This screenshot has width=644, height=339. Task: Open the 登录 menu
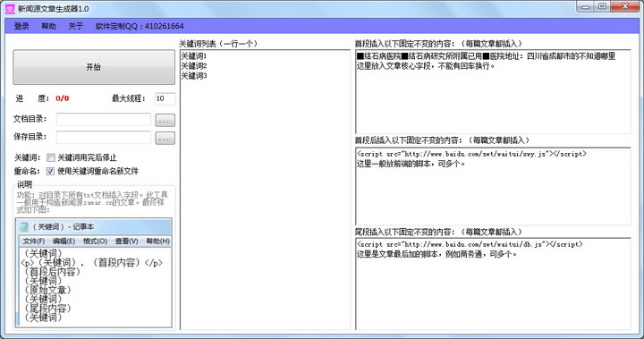pos(21,26)
